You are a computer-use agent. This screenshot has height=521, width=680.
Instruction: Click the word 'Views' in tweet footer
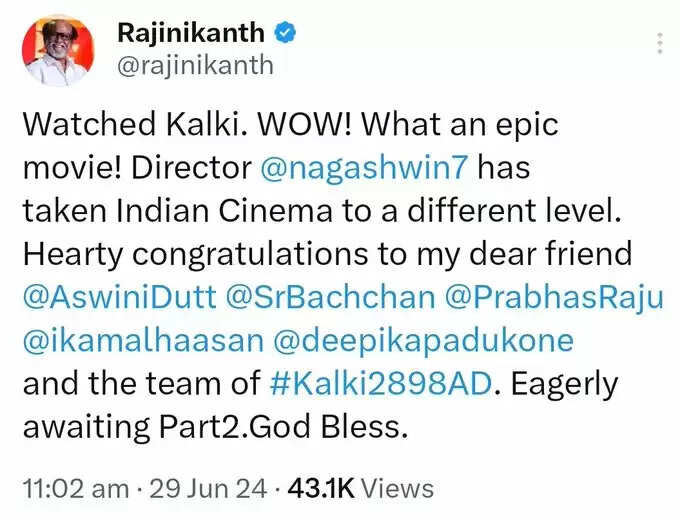(398, 489)
